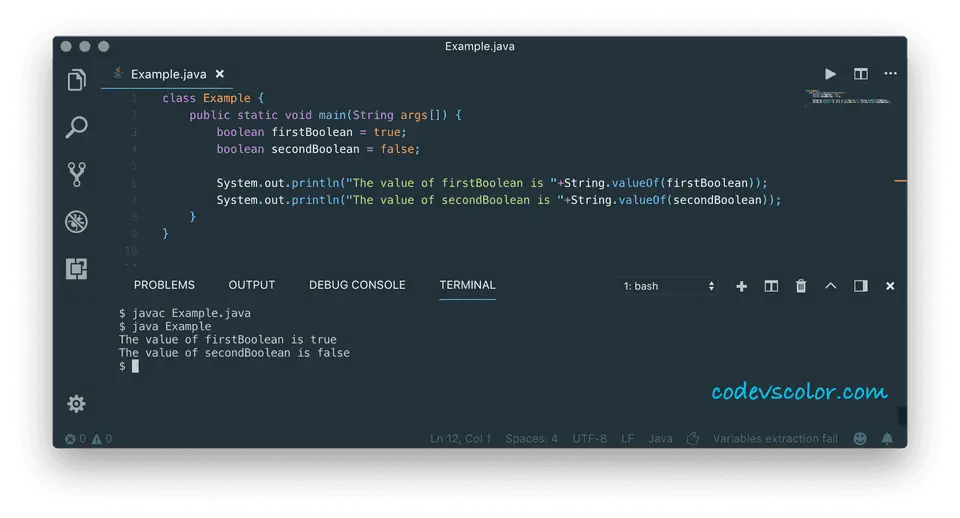Viewport: 960px width, 518px height.
Task: Open notifications bell in status bar
Action: point(887,439)
